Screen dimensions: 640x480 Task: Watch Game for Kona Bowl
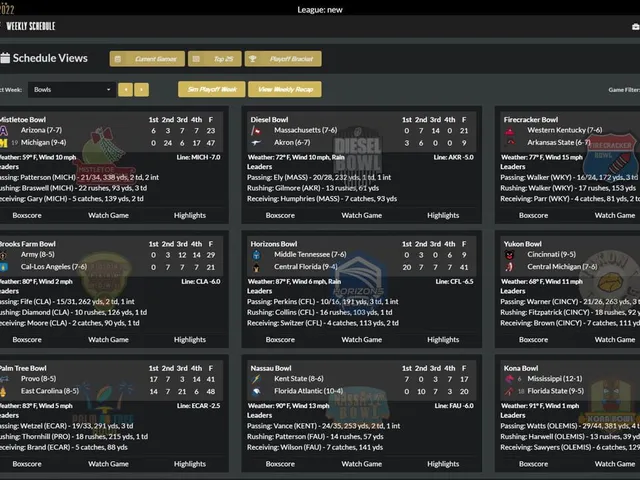(x=615, y=464)
